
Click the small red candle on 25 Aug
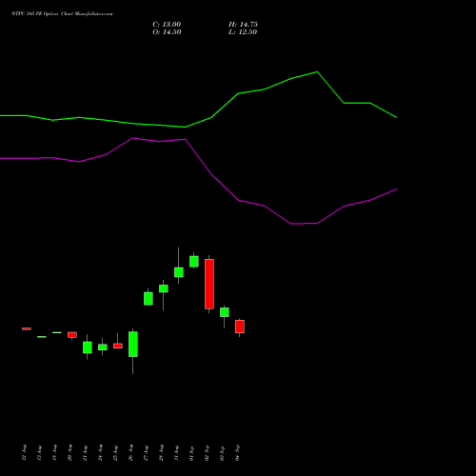[x=118, y=346]
